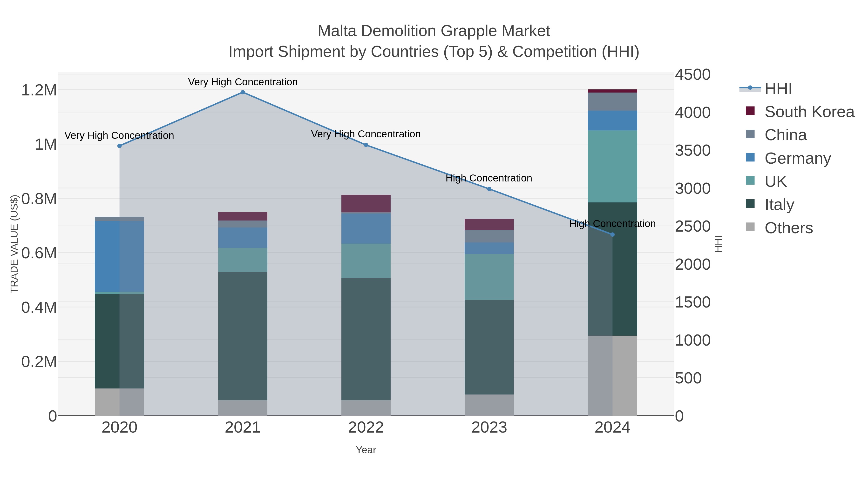Click the 2023 UK bar segment

(x=489, y=277)
